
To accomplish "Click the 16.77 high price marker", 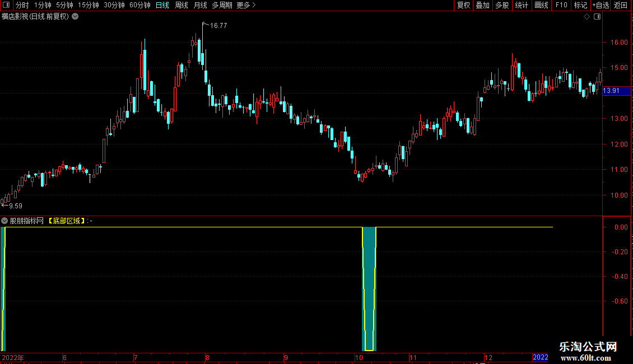I will [x=218, y=25].
